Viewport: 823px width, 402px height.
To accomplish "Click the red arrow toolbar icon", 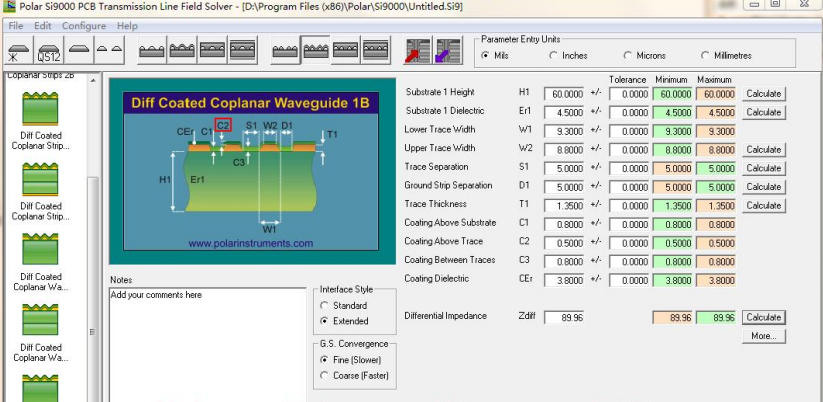I will [x=417, y=51].
